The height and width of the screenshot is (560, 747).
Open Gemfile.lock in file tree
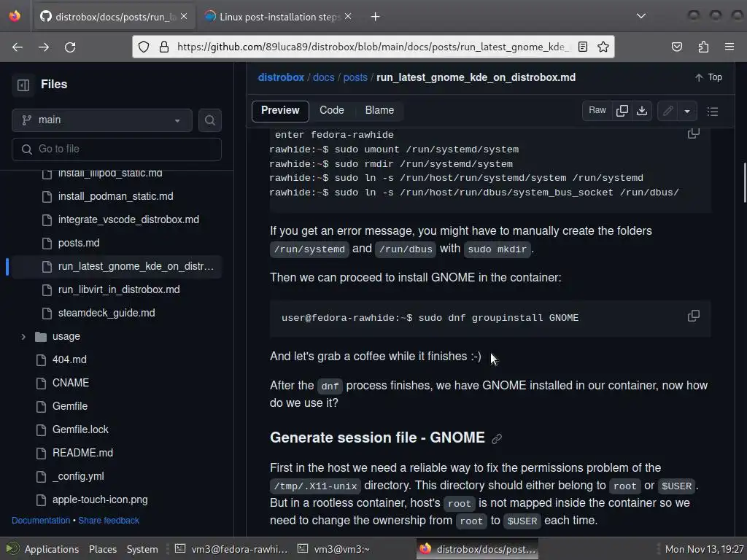[80, 429]
